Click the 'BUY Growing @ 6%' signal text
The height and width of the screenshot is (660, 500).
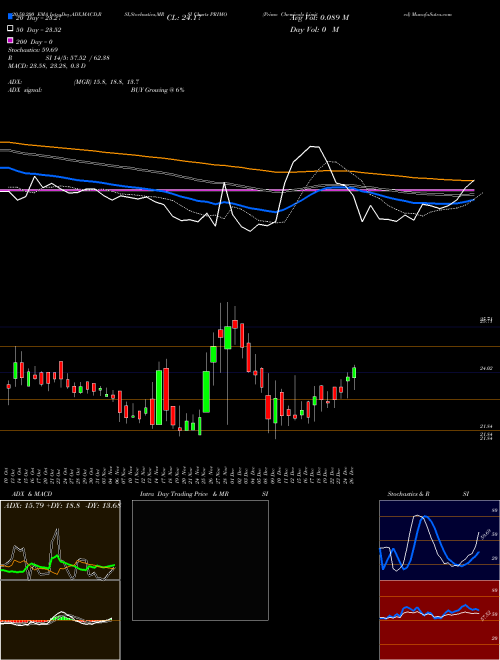click(157, 90)
